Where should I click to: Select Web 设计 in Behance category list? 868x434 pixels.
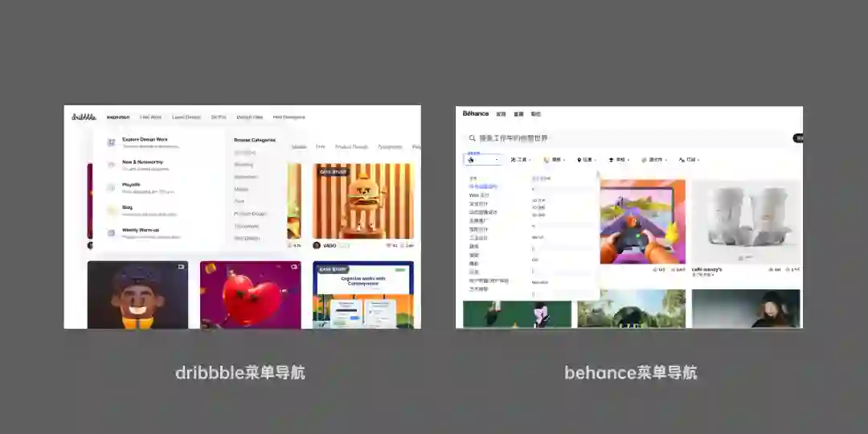coord(479,195)
